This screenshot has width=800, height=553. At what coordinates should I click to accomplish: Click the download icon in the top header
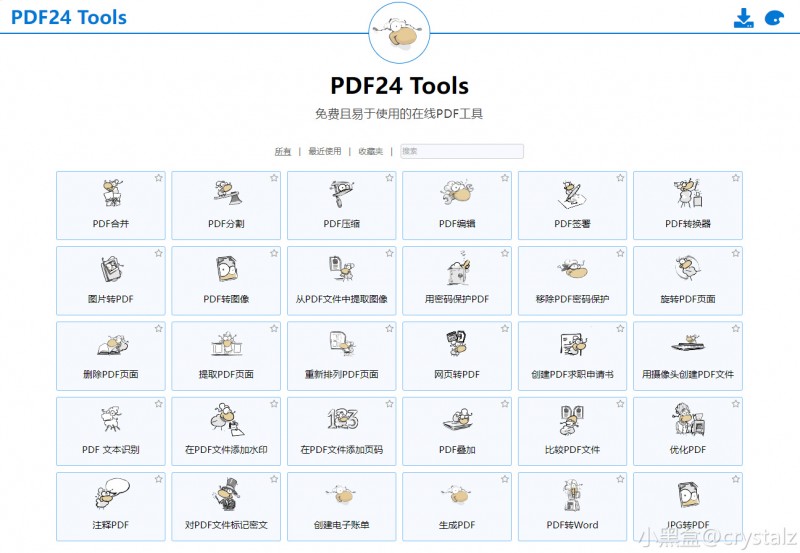coord(743,18)
